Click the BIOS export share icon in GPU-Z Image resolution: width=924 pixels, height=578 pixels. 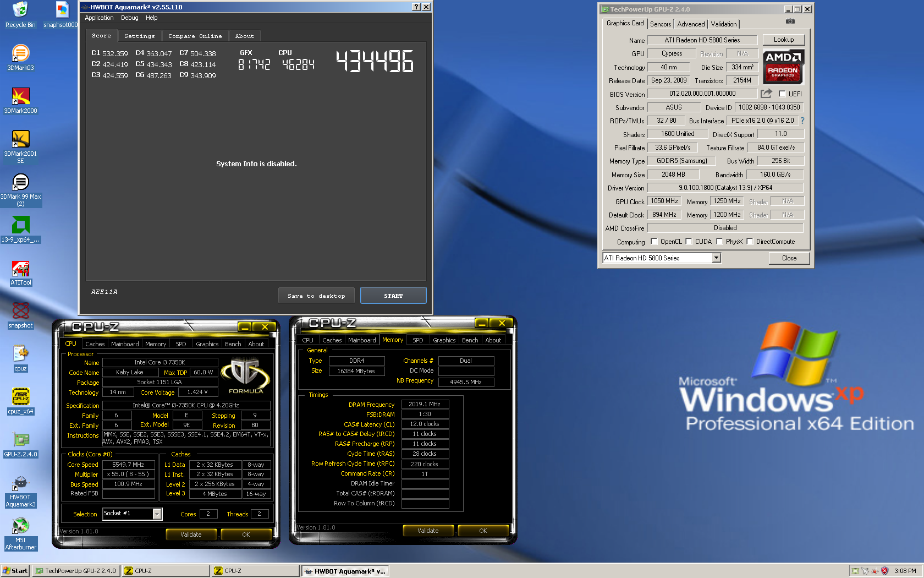(x=767, y=94)
